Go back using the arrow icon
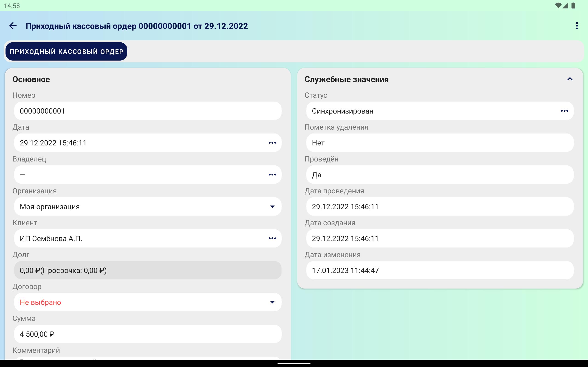Viewport: 588px width, 367px height. (x=13, y=26)
